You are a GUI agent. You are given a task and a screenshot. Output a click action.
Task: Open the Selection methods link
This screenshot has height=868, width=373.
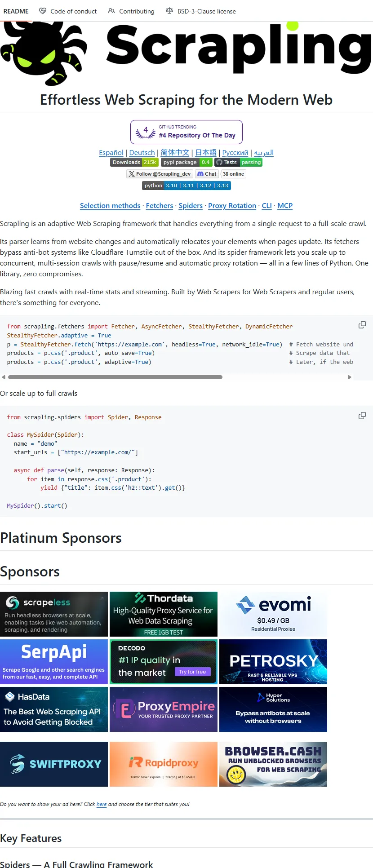click(x=110, y=206)
